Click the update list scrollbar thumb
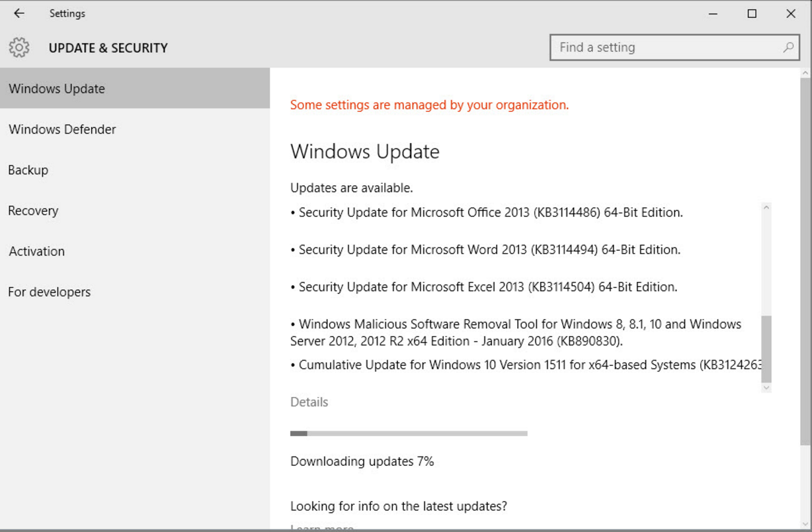812x532 pixels. click(x=766, y=348)
